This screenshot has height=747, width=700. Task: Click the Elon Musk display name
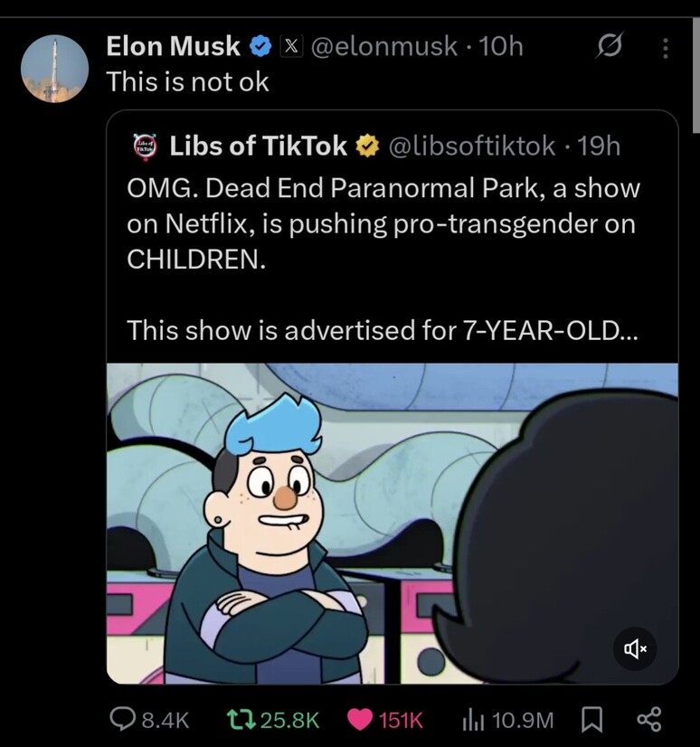pyautogui.click(x=174, y=45)
